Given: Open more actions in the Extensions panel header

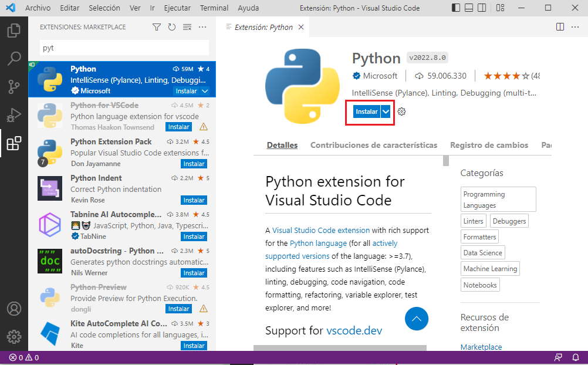Looking at the screenshot, I should tap(202, 27).
